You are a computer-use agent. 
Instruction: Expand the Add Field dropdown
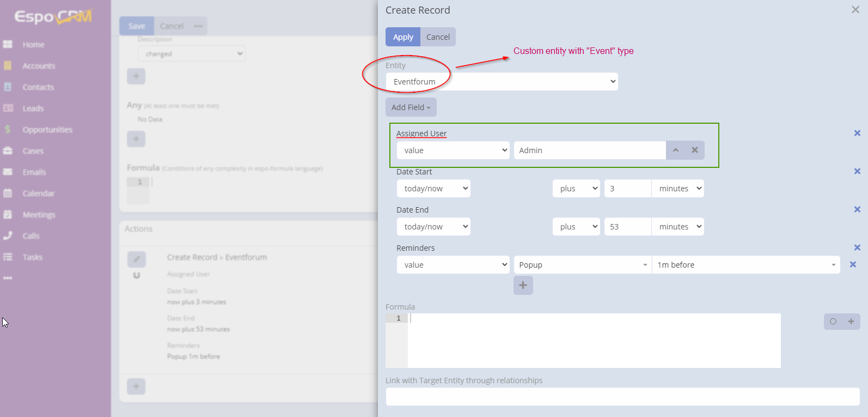[x=411, y=107]
